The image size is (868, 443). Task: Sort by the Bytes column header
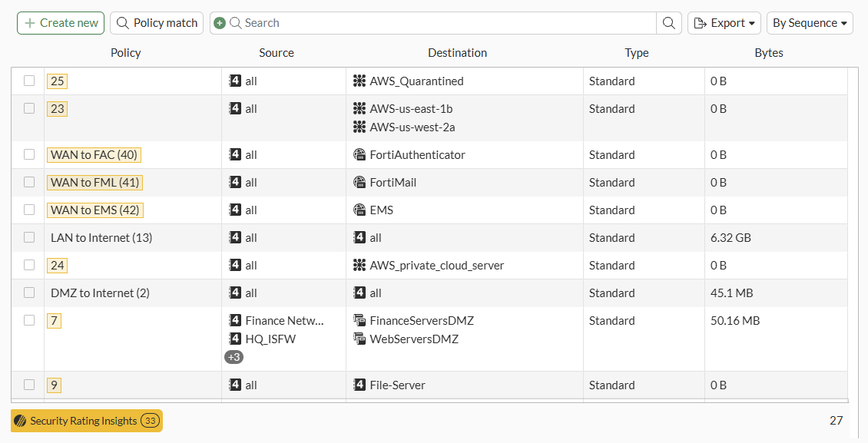(x=768, y=53)
